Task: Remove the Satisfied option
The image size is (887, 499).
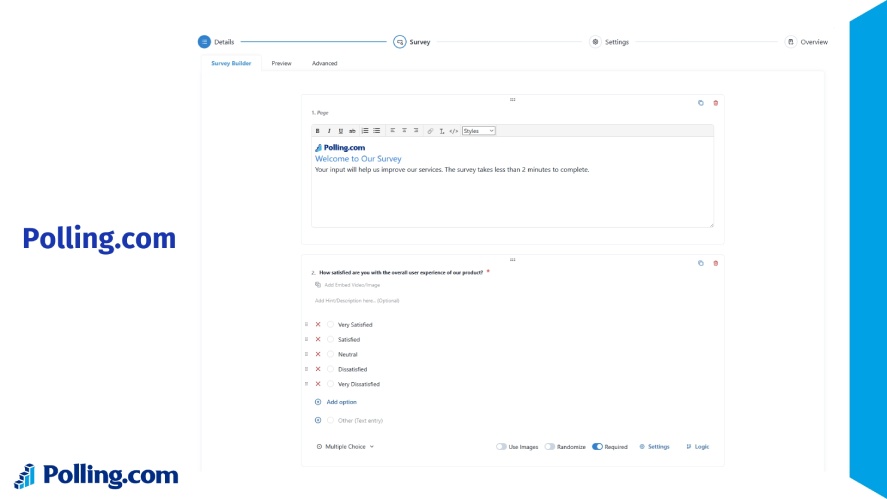Action: pos(318,339)
